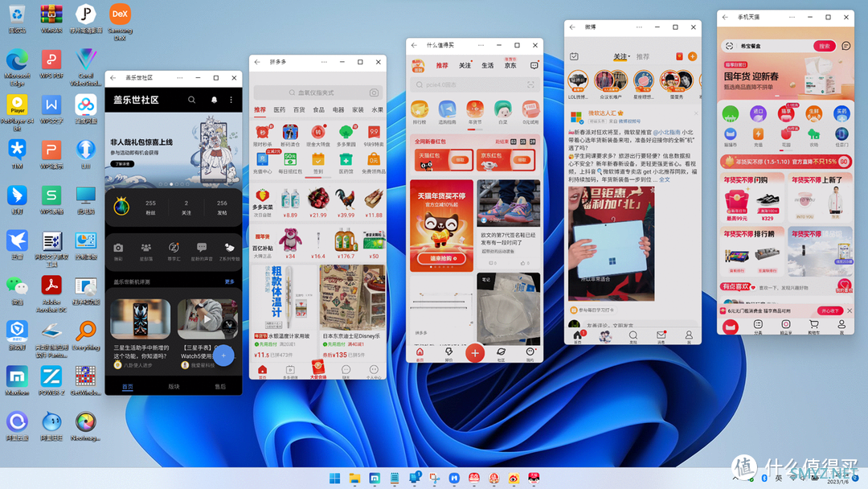Image resolution: width=868 pixels, height=489 pixels.
Task: Open the Recycle Bin desktop icon
Action: pyautogui.click(x=17, y=18)
